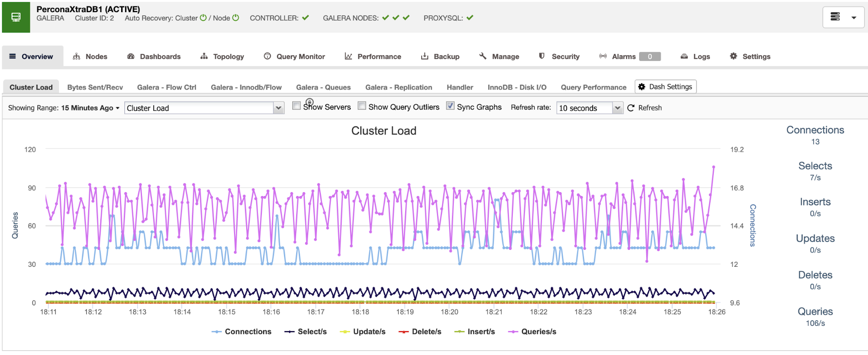Select the Query Performance tab
Image resolution: width=868 pixels, height=355 pixels.
point(594,87)
